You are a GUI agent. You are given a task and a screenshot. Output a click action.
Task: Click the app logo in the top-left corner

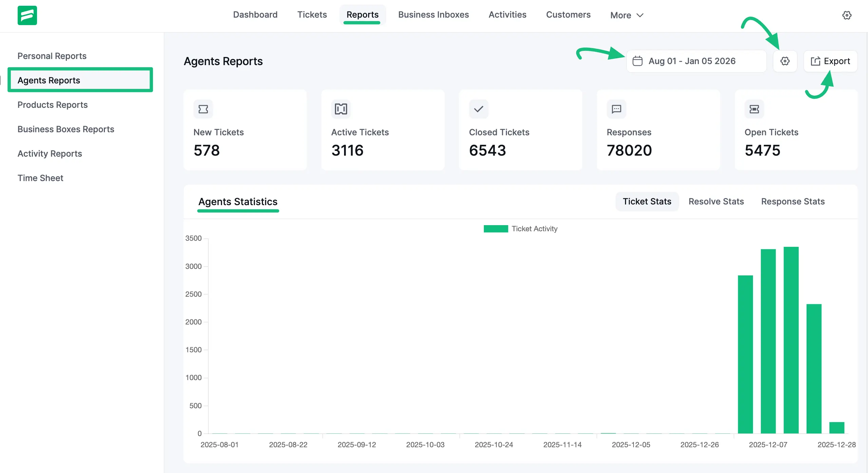[x=27, y=15]
